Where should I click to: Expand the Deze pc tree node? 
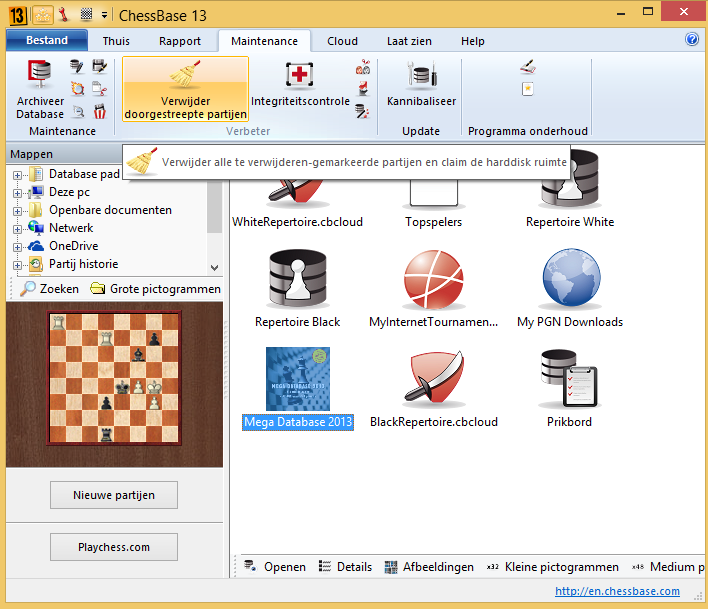point(17,193)
